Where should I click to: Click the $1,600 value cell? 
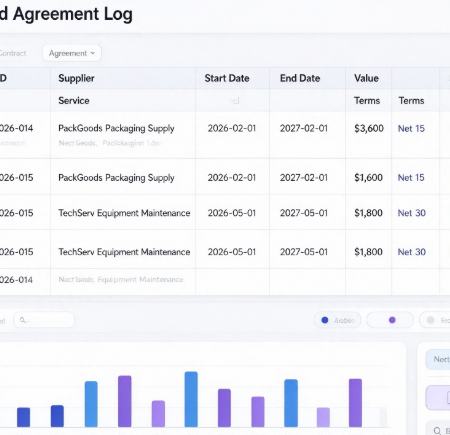tap(368, 178)
